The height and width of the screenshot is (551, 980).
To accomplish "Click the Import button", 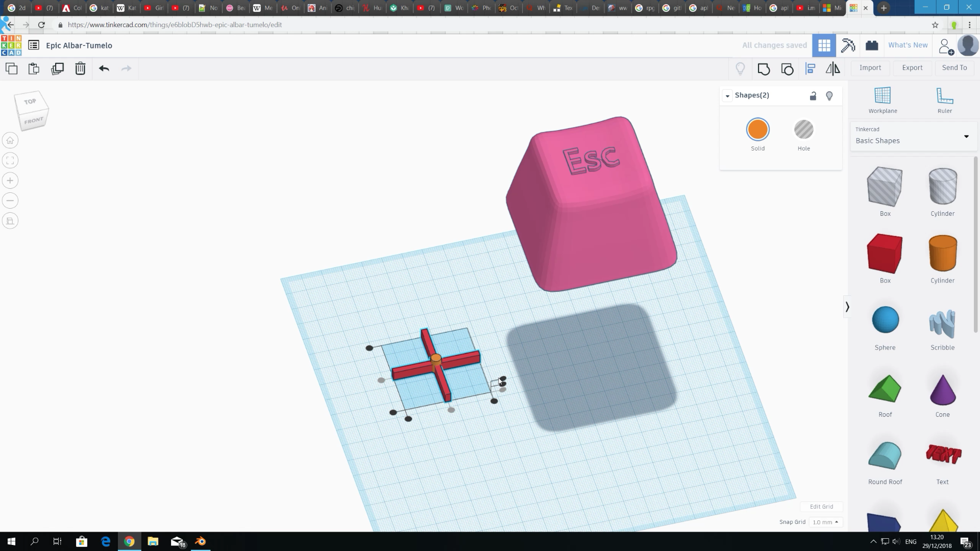I will pyautogui.click(x=870, y=68).
